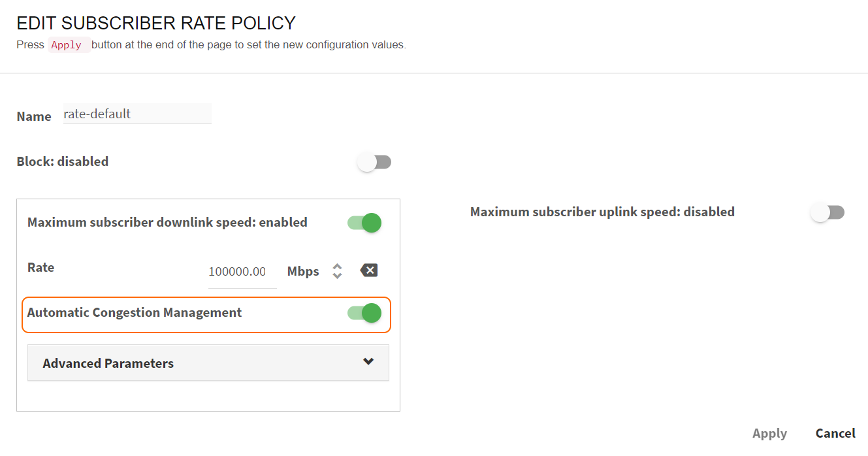This screenshot has height=456, width=868.
Task: Click the Maximum subscriber uplink speed label
Action: [602, 212]
